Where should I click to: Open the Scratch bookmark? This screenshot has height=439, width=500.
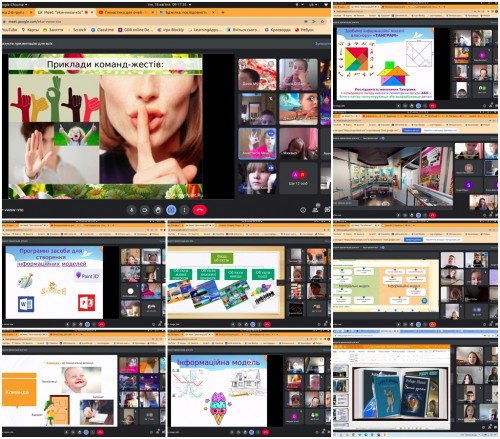coord(77,30)
